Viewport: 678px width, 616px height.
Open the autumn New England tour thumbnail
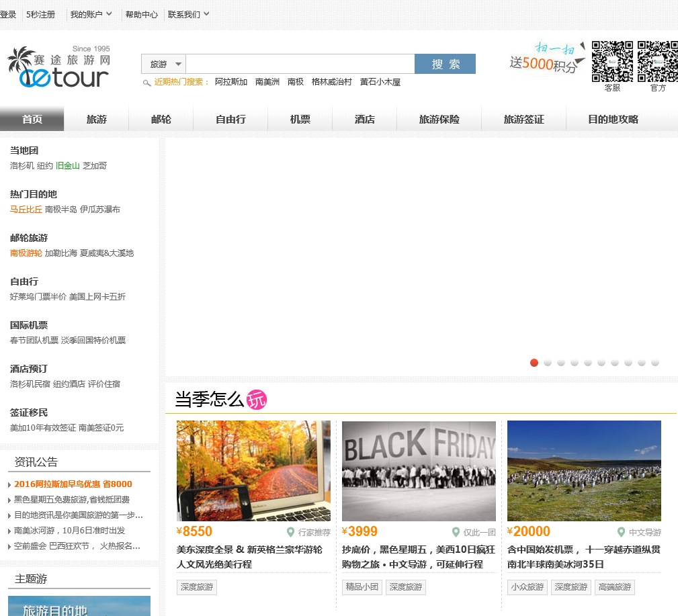tap(253, 471)
